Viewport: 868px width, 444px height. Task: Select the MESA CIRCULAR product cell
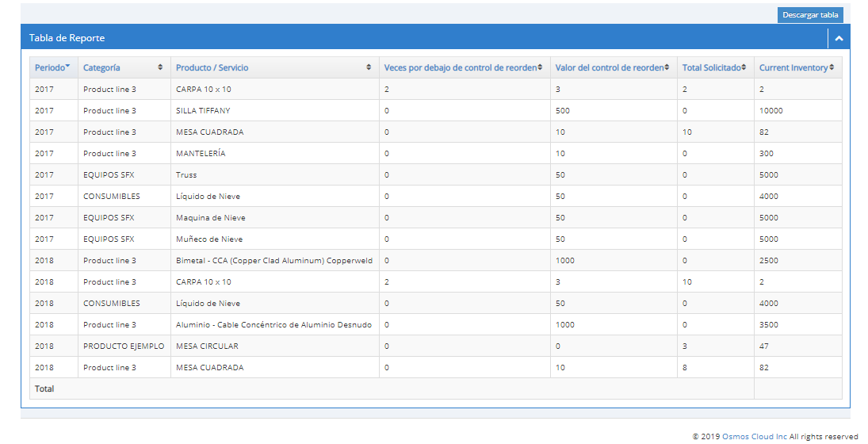tap(274, 346)
